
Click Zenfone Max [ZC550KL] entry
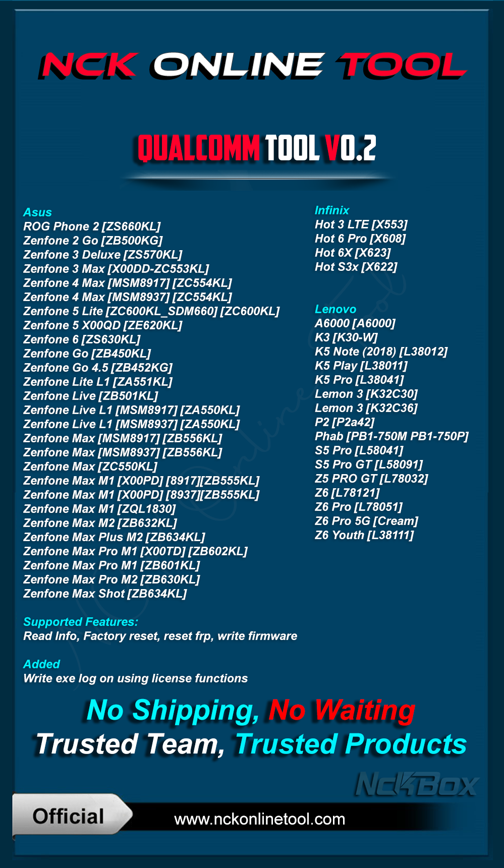click(90, 467)
